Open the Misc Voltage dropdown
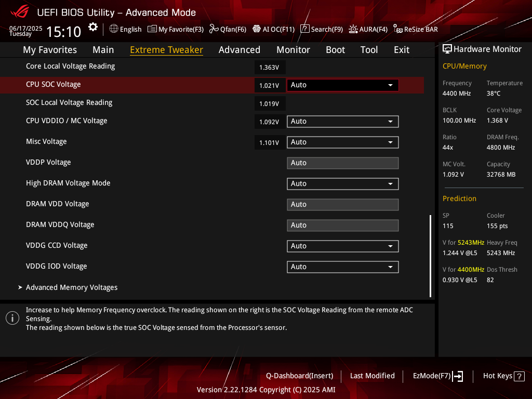 tap(343, 142)
